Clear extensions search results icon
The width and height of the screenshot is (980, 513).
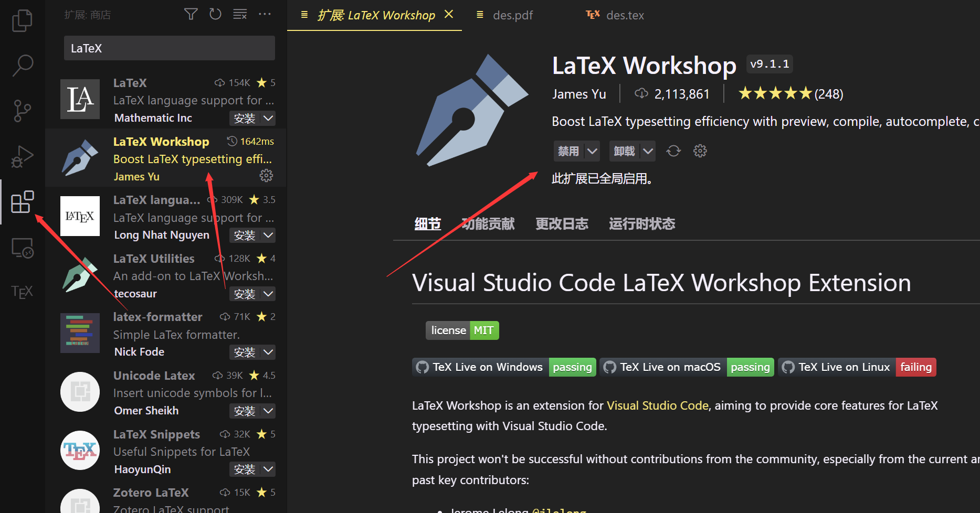240,14
